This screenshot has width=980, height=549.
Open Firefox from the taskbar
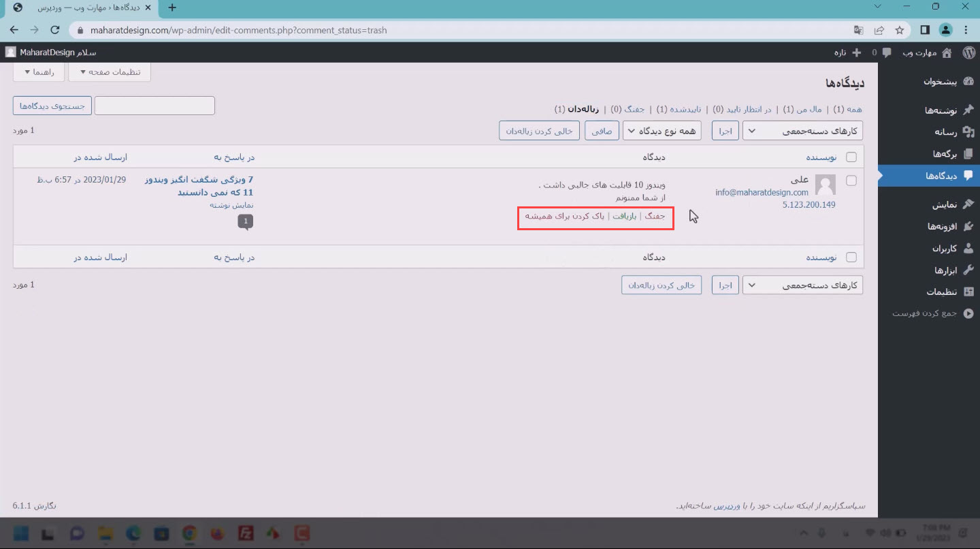coord(218,533)
